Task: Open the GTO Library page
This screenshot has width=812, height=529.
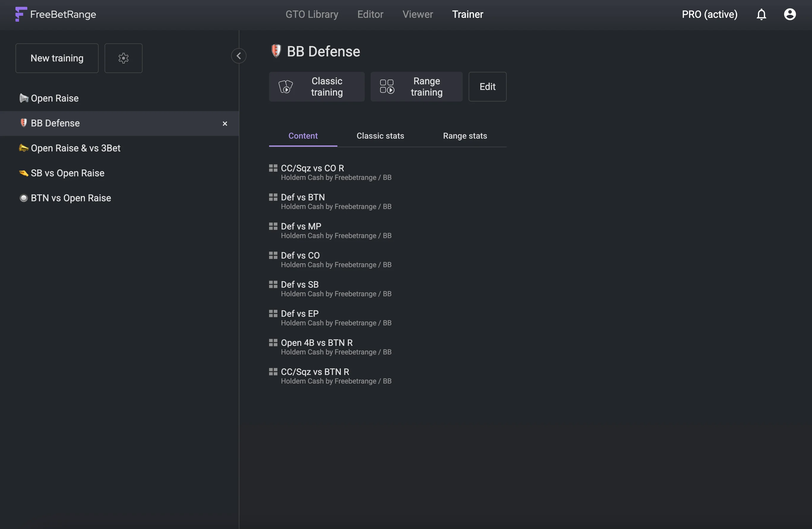Action: (312, 14)
